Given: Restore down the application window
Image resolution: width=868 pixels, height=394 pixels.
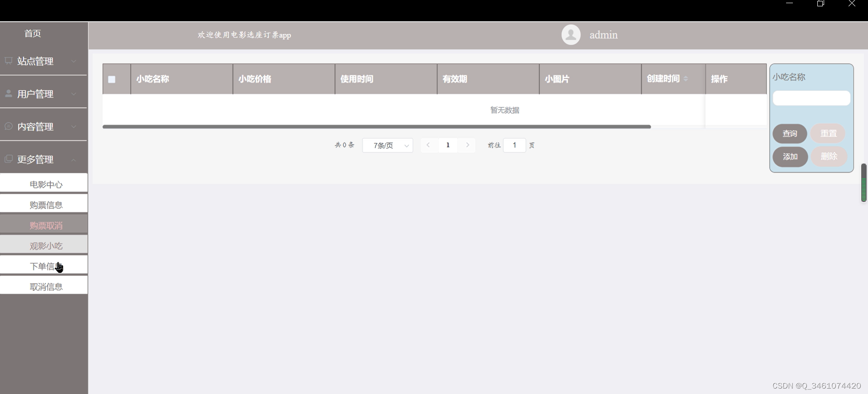Looking at the screenshot, I should point(820,4).
